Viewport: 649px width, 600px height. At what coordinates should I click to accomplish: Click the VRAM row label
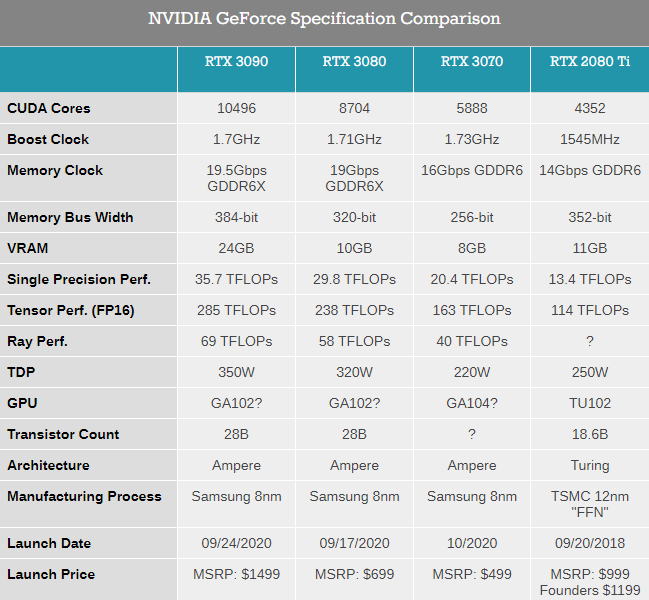pyautogui.click(x=28, y=248)
